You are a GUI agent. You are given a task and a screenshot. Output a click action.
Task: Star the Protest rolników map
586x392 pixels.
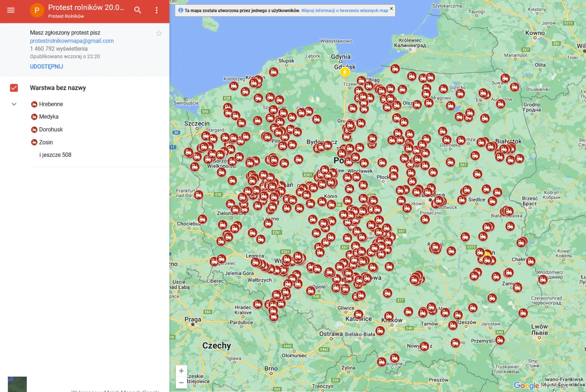(x=159, y=33)
